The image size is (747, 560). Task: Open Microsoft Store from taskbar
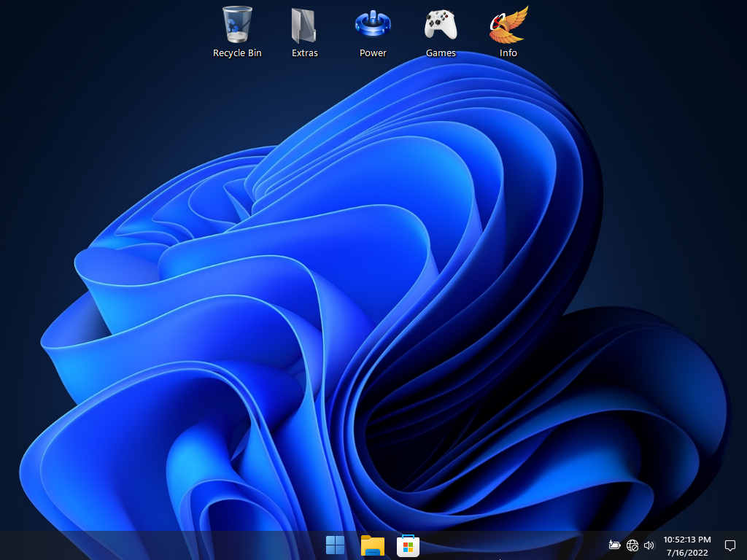(409, 545)
